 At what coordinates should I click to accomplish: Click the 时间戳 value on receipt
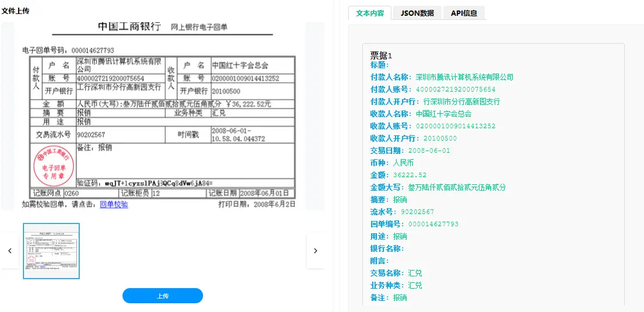point(238,135)
